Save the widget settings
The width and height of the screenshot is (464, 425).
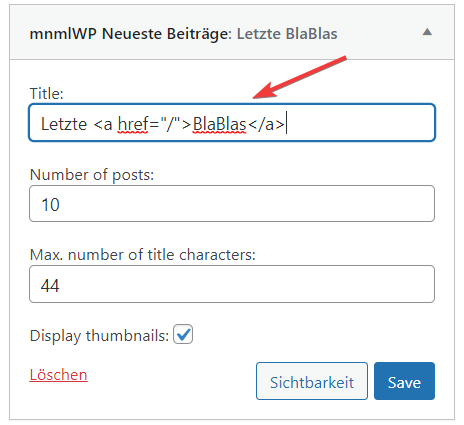pyautogui.click(x=404, y=381)
